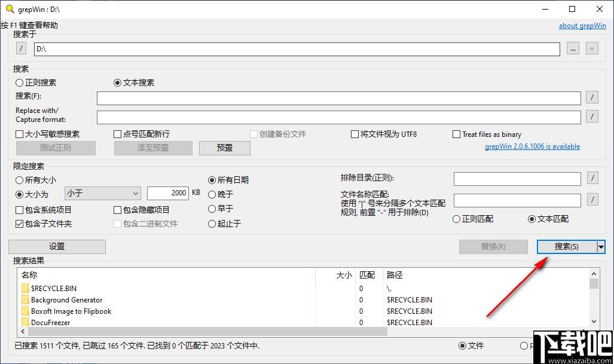Click the slash button next to the 搜索(F) field
This screenshot has width=614, height=364.
pos(592,97)
